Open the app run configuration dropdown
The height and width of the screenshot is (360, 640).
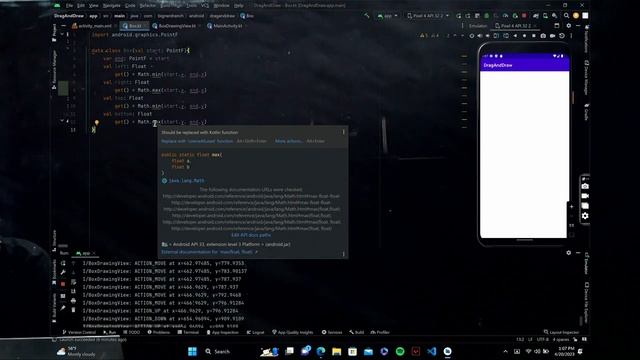(x=387, y=16)
